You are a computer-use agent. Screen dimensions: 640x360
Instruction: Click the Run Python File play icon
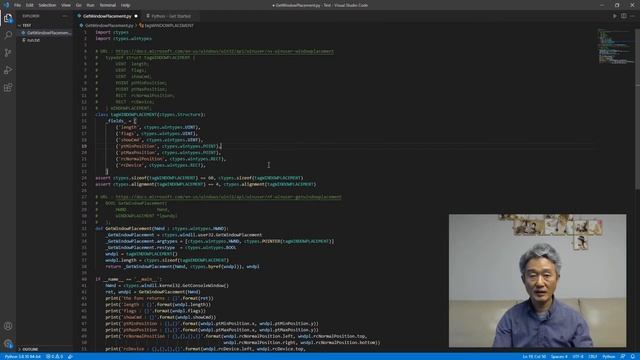(615, 16)
